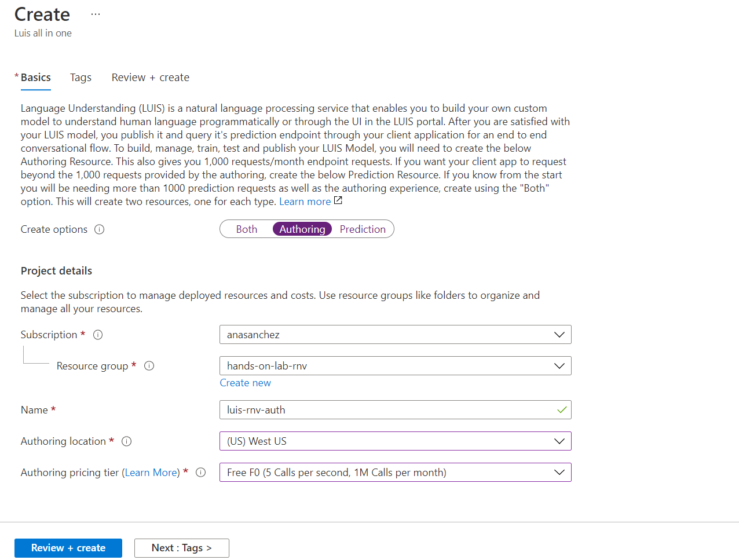Screen dimensions: 739x560
Task: Switch to the Review + create tab
Action: pyautogui.click(x=151, y=78)
